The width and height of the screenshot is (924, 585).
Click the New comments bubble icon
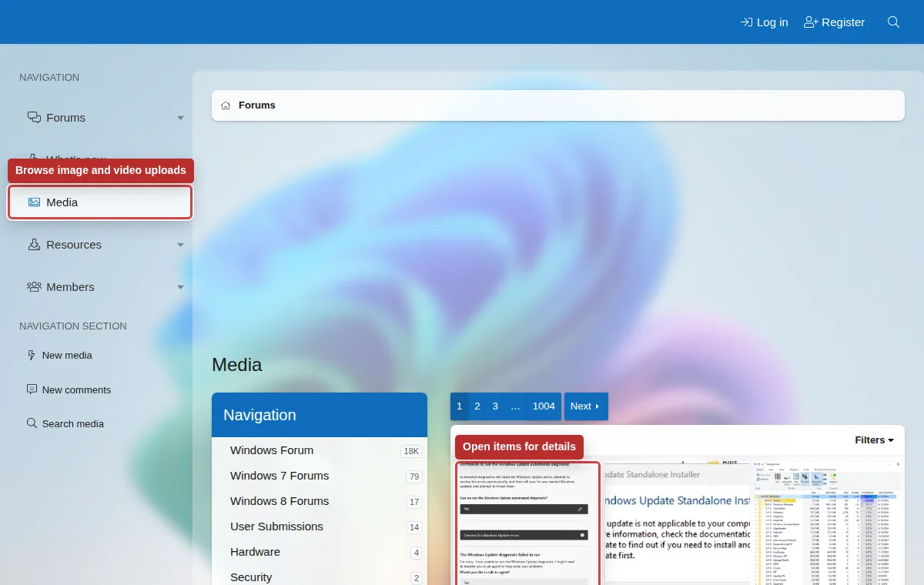(x=32, y=389)
